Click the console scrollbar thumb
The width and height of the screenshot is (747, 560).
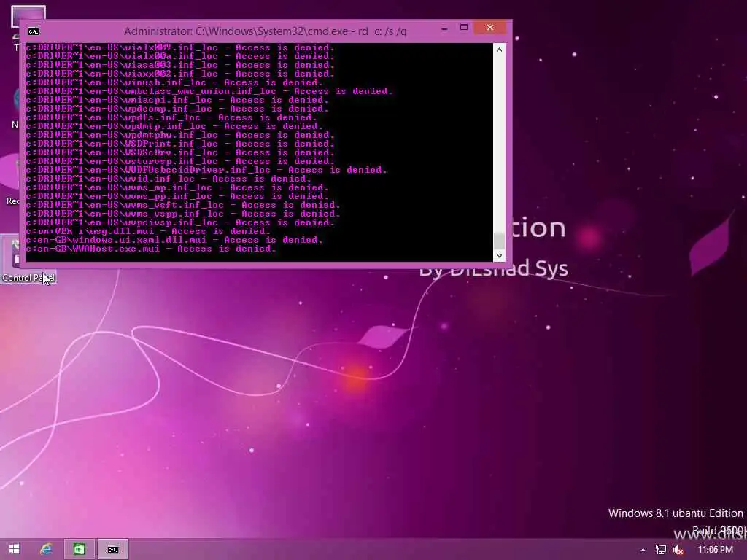tap(499, 241)
